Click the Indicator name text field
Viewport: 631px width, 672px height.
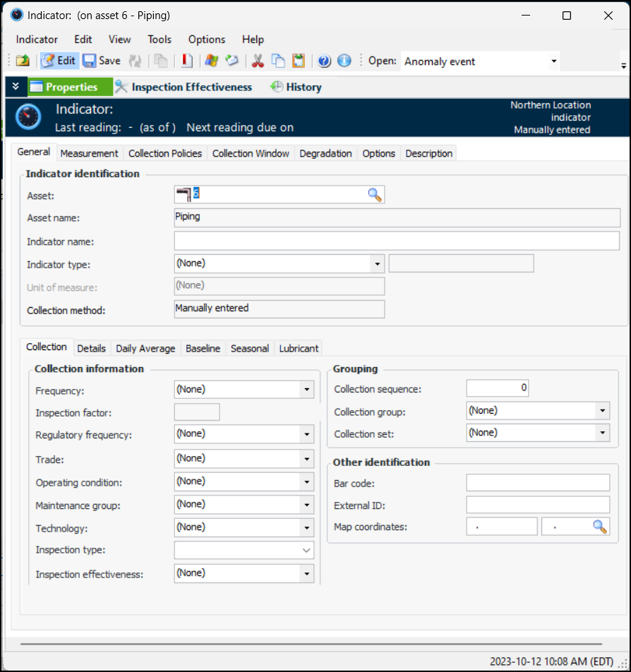click(396, 241)
